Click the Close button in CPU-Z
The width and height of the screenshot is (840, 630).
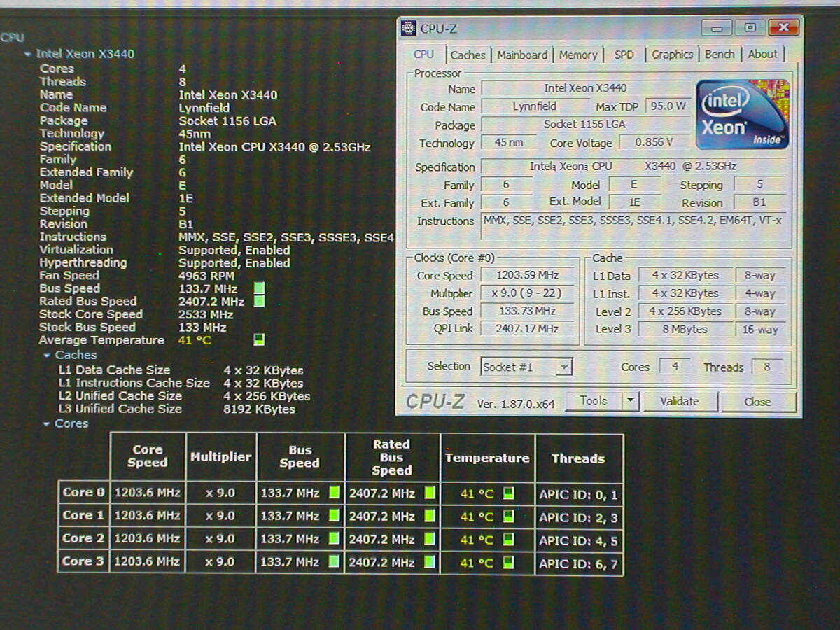(757, 402)
